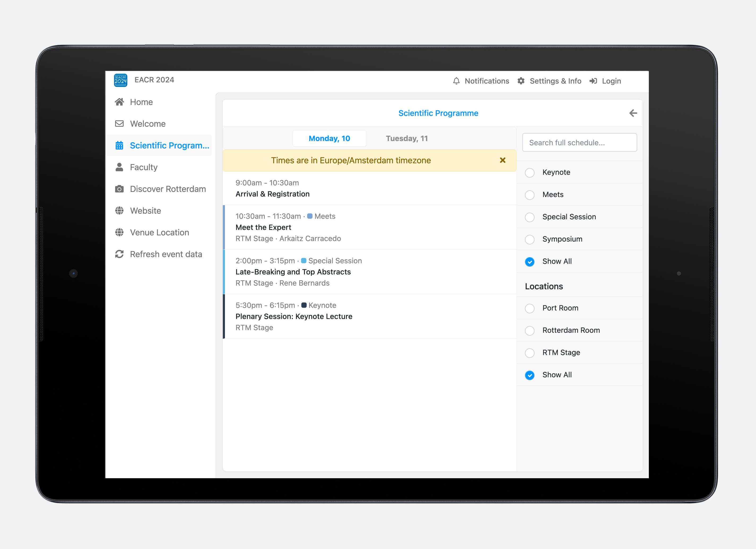Image resolution: width=756 pixels, height=549 pixels.
Task: Click the Locations section heading
Action: pos(544,287)
